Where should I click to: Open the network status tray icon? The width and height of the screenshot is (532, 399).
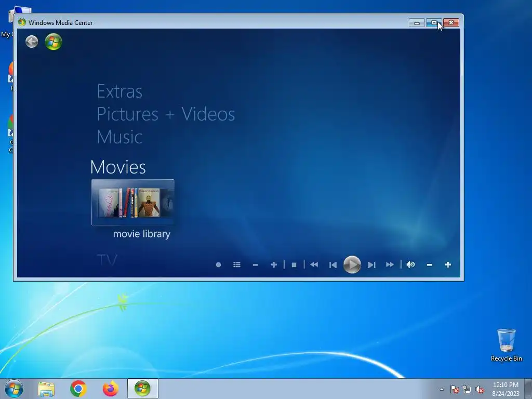tap(467, 389)
